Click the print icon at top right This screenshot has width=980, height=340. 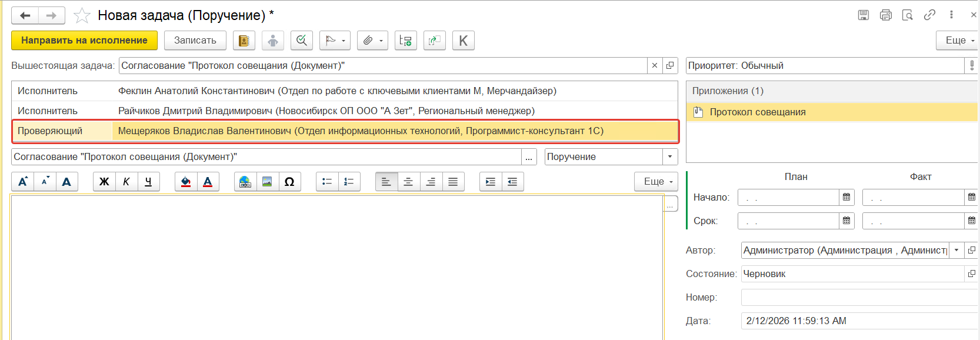885,15
